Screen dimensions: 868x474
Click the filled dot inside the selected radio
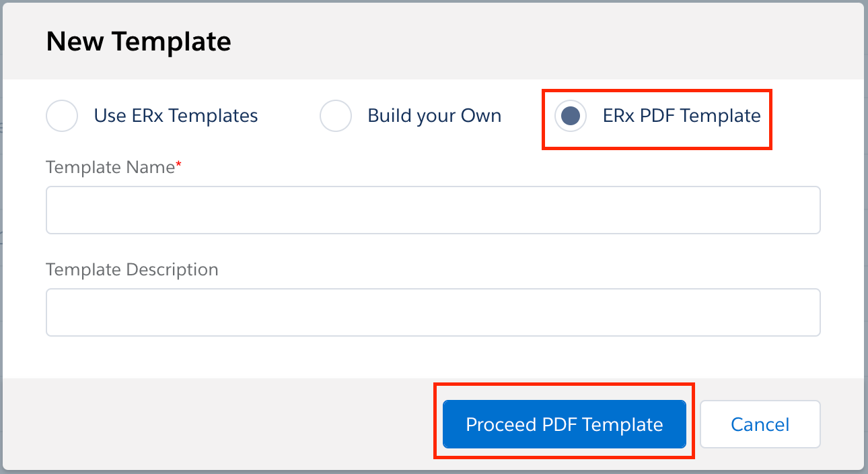tap(571, 116)
